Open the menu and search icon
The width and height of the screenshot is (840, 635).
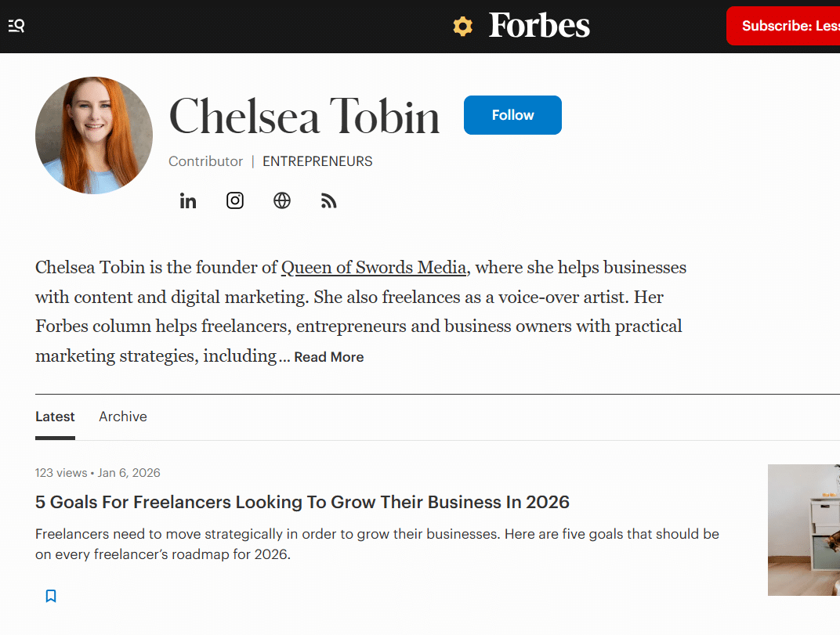click(x=16, y=26)
